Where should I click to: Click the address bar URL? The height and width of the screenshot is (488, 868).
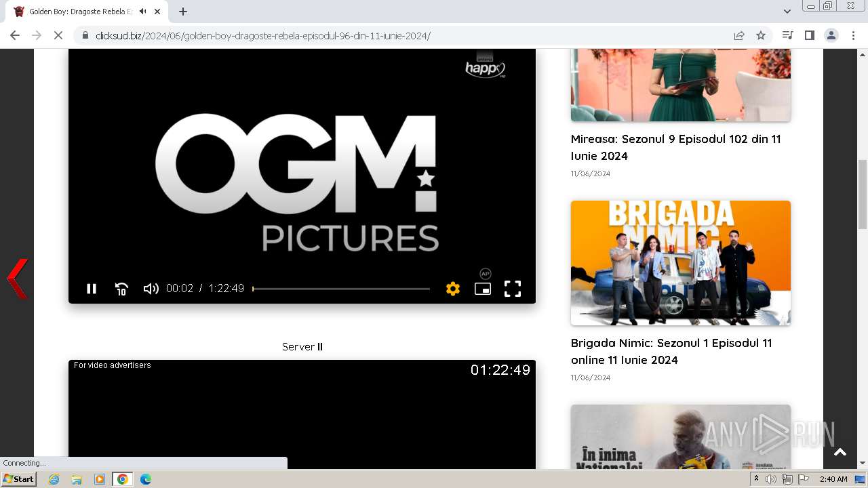[x=263, y=36]
